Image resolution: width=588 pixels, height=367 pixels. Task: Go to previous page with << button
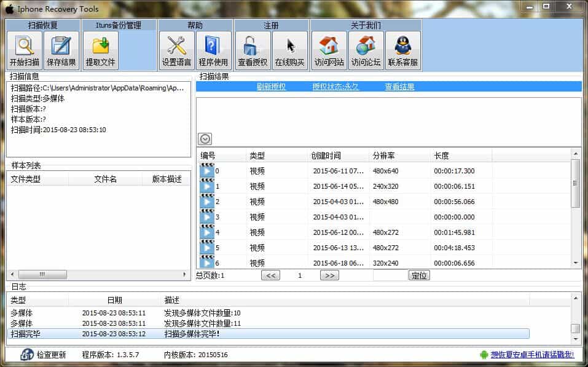click(270, 275)
